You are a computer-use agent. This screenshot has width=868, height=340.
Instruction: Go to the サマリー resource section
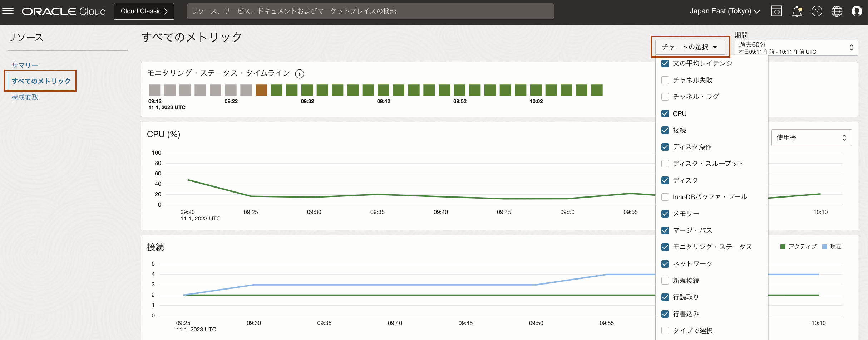click(25, 65)
